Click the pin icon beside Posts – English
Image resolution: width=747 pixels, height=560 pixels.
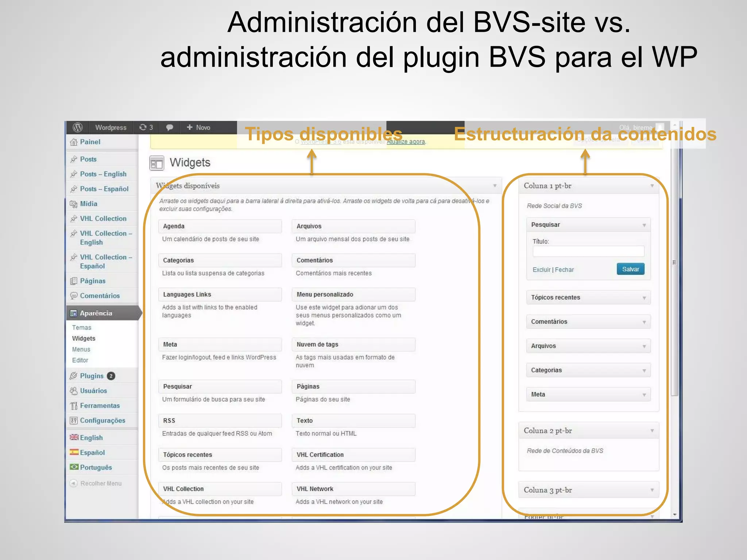74,174
